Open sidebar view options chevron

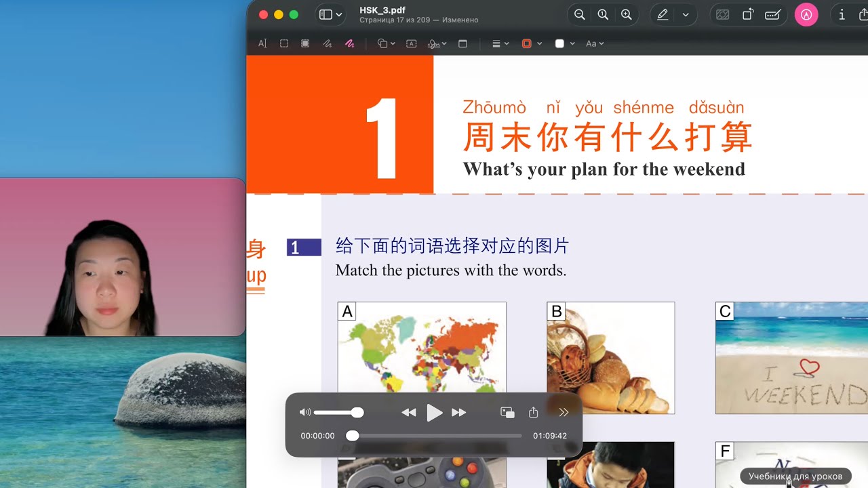tap(339, 15)
